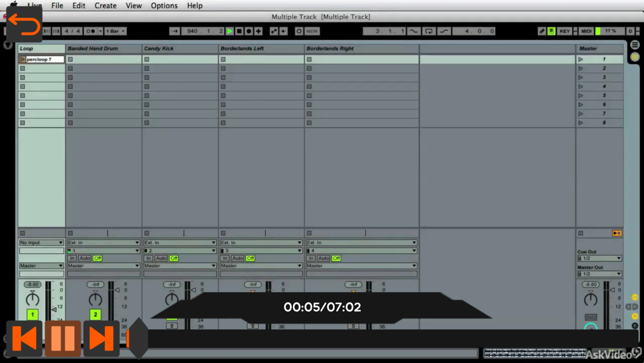Toggle the computer MIDI keyboard icon
Viewport: 644px width, 363px height.
(x=551, y=31)
